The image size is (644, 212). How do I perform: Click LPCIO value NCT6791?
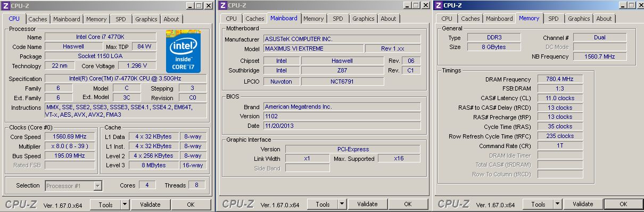tap(342, 81)
